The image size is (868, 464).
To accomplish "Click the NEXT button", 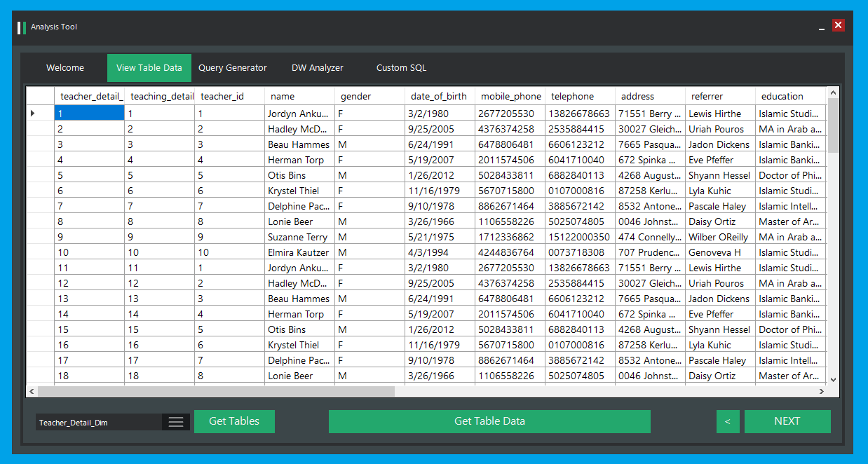I will pos(787,421).
